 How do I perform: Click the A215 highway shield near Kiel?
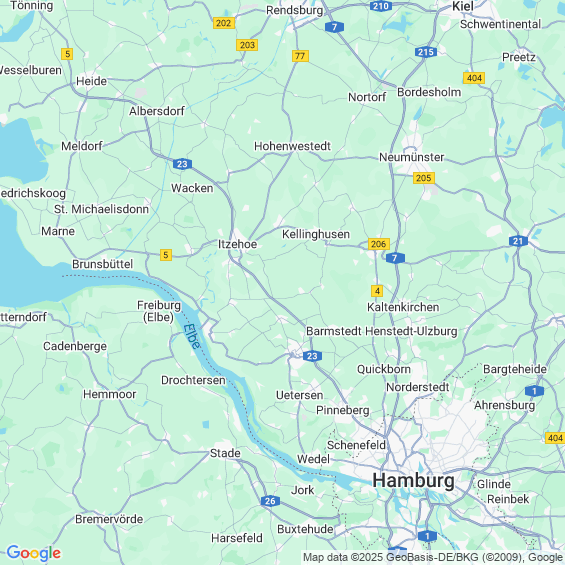(426, 52)
